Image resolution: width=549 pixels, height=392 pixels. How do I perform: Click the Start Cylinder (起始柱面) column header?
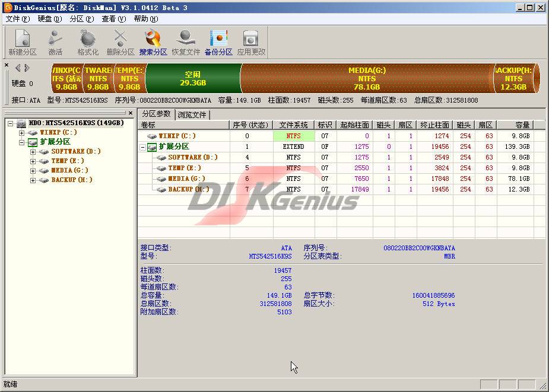click(x=355, y=125)
